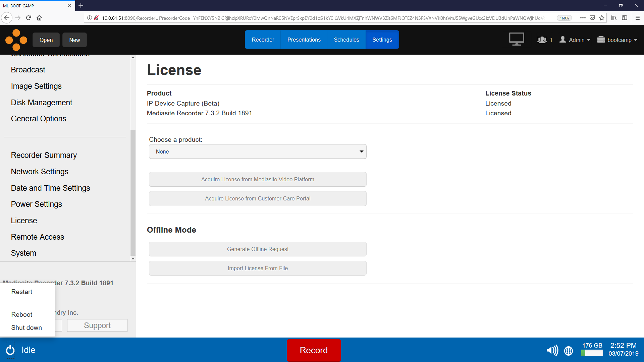Viewport: 644px width, 362px height.
Task: Toggle the browser sidebar icon
Action: (x=625, y=18)
